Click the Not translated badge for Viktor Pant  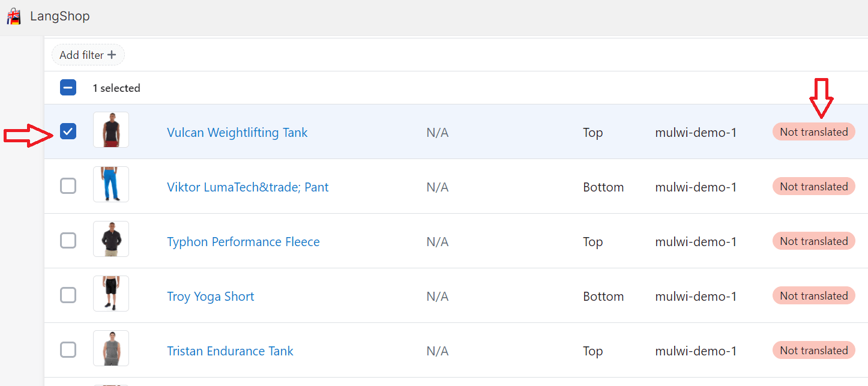tap(813, 187)
